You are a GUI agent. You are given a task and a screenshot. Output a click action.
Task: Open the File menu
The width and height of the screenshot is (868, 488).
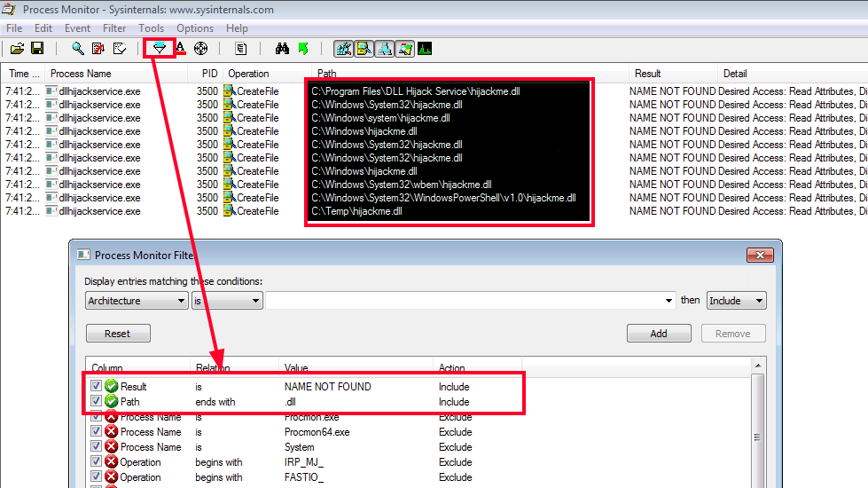[x=14, y=28]
